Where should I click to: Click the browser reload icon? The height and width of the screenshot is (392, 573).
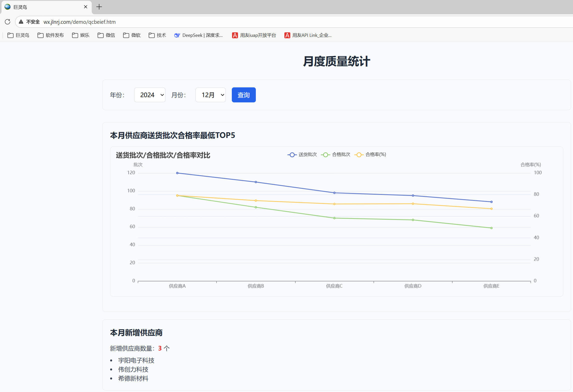(8, 22)
